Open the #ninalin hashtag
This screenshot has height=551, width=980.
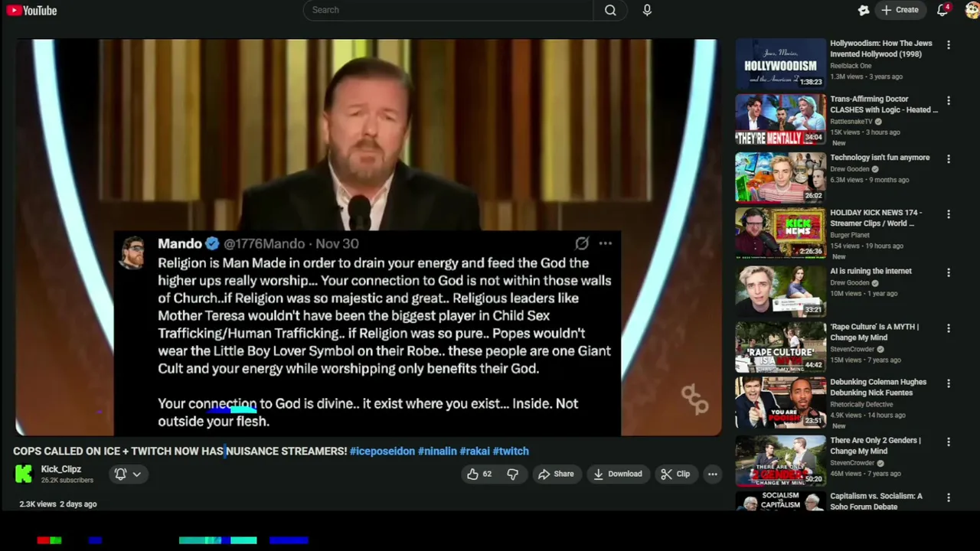click(437, 452)
